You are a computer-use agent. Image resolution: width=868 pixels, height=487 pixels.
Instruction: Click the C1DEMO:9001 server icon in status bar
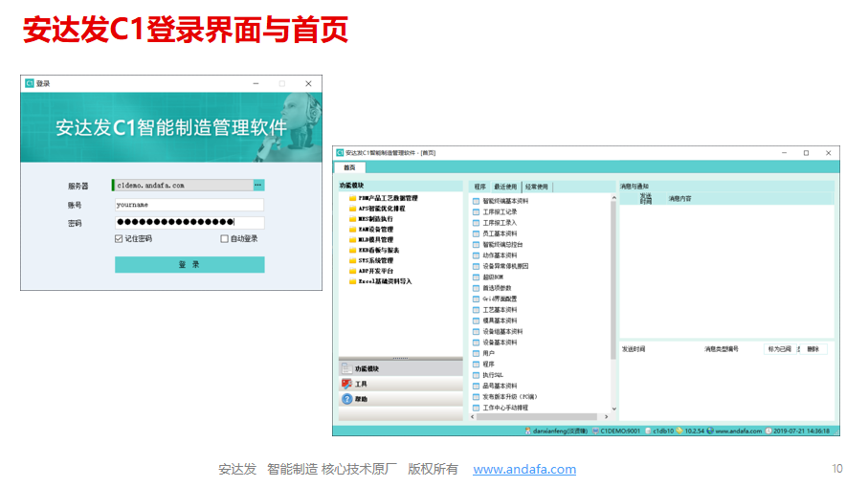[595, 431]
